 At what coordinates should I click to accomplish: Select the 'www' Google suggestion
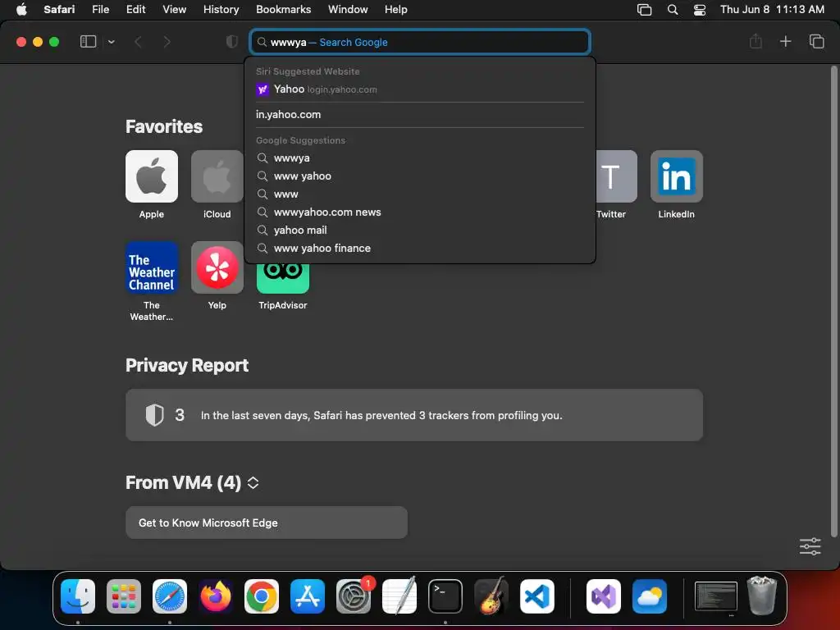click(420, 194)
